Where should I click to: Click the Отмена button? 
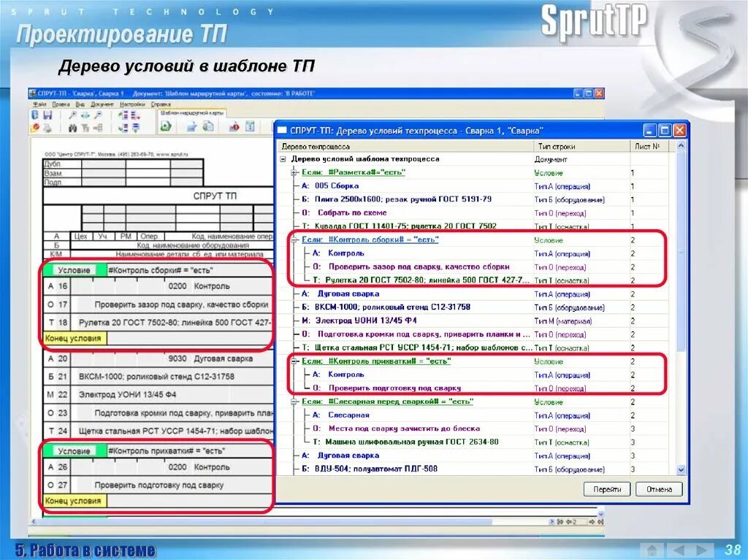pos(660,489)
